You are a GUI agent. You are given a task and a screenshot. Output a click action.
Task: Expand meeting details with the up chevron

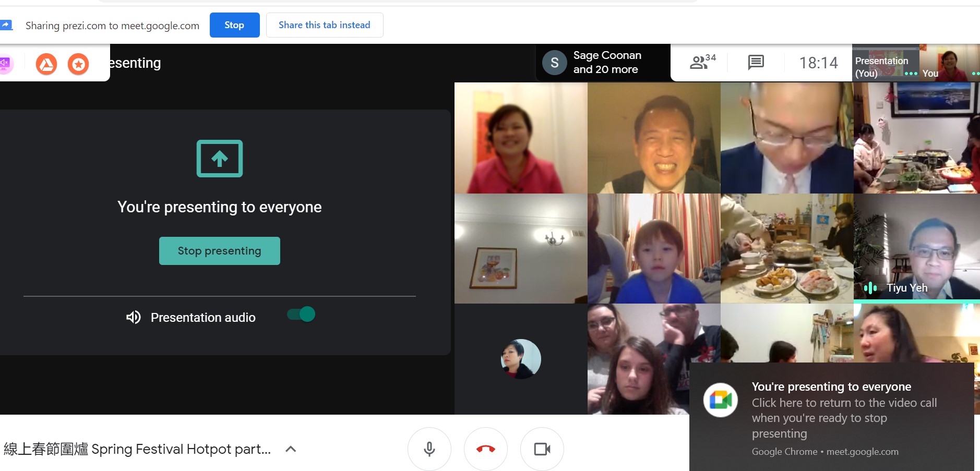291,449
